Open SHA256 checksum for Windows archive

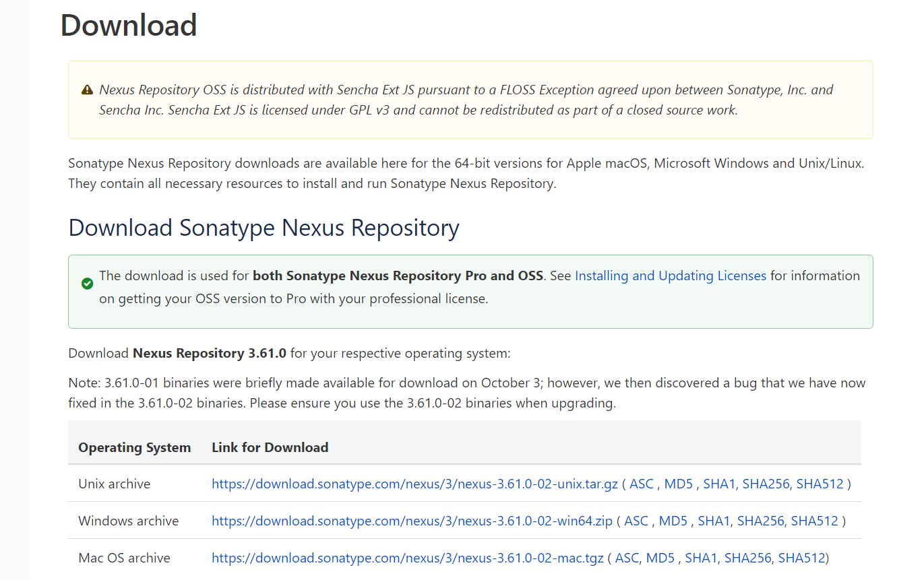pyautogui.click(x=760, y=521)
